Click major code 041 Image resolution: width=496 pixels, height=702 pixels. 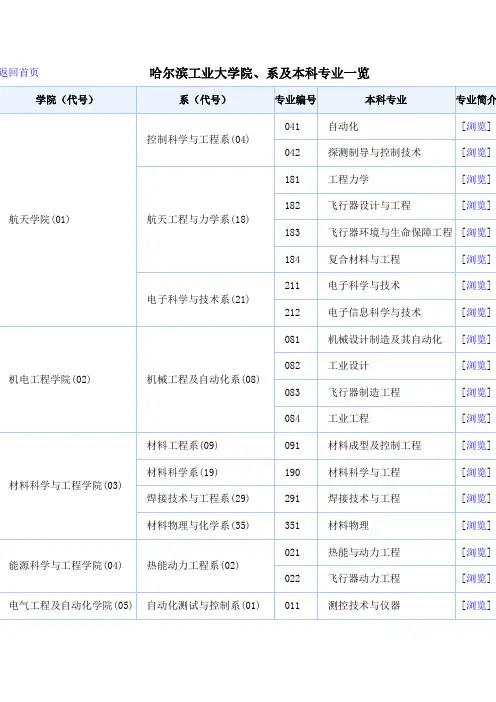point(292,127)
